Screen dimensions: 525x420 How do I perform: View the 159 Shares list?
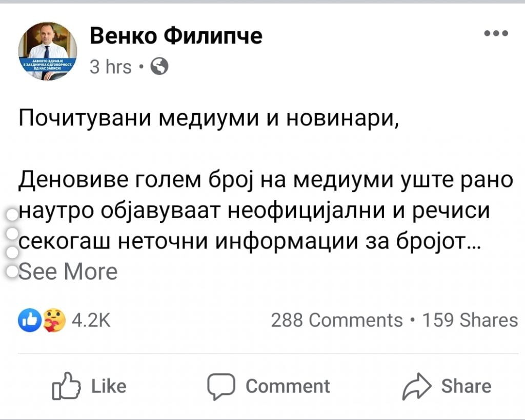pos(470,320)
